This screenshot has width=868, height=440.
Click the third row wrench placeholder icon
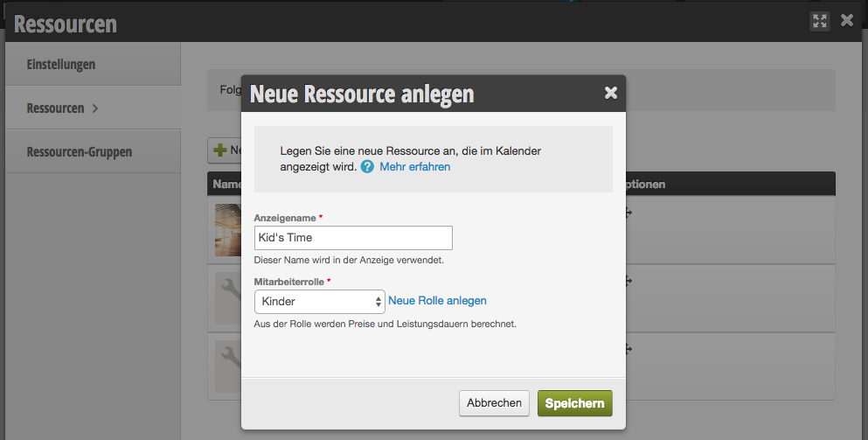pyautogui.click(x=228, y=367)
